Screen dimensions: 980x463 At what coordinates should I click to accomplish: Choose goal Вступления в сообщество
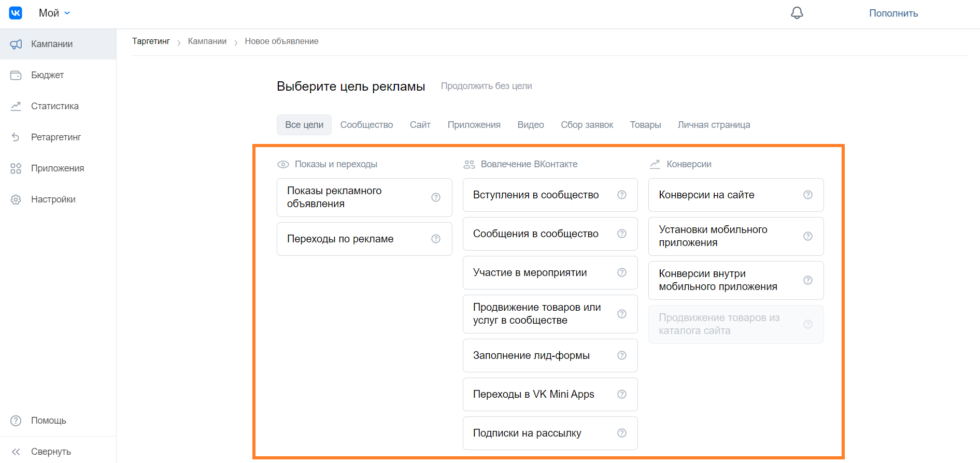tap(550, 195)
